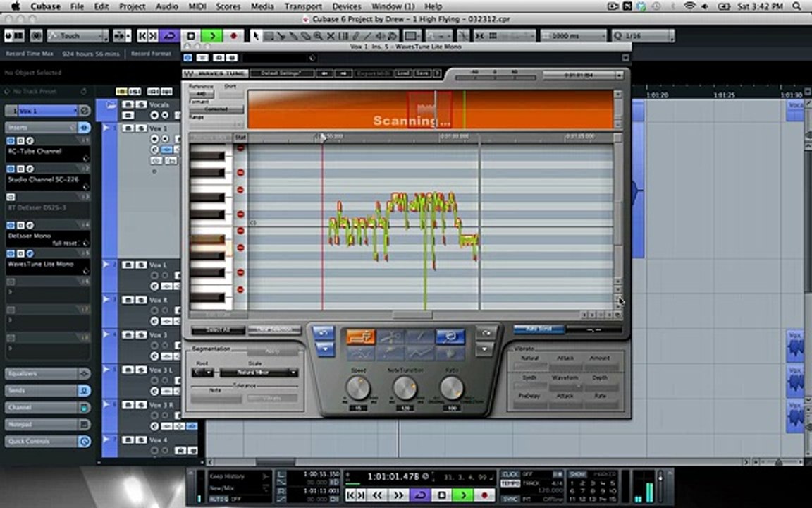Toggle the Corrected formant button
The image size is (812, 508).
tap(216, 109)
